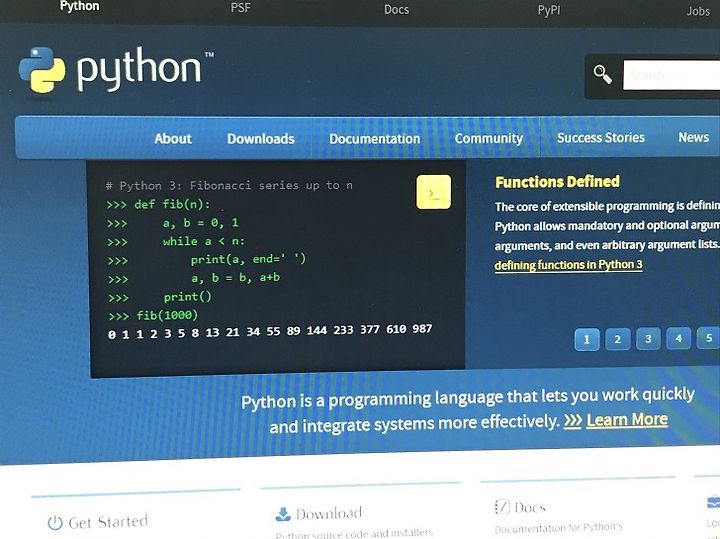Open the Download section heading

pos(329,513)
